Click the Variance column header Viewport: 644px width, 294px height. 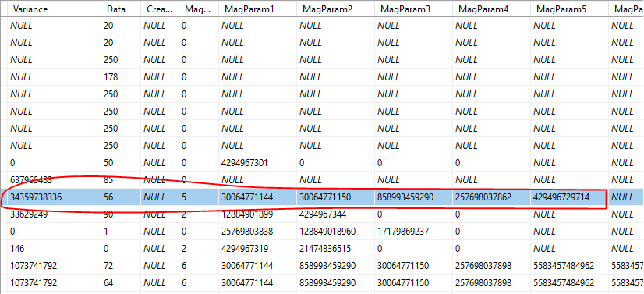click(55, 9)
